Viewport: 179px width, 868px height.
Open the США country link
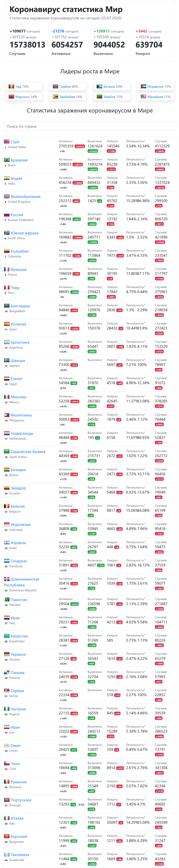15,142
